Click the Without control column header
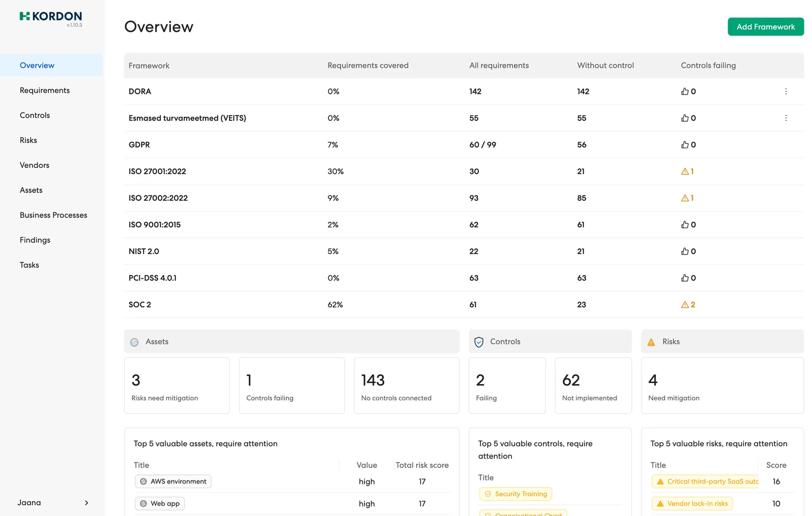The height and width of the screenshot is (516, 812). pos(605,65)
